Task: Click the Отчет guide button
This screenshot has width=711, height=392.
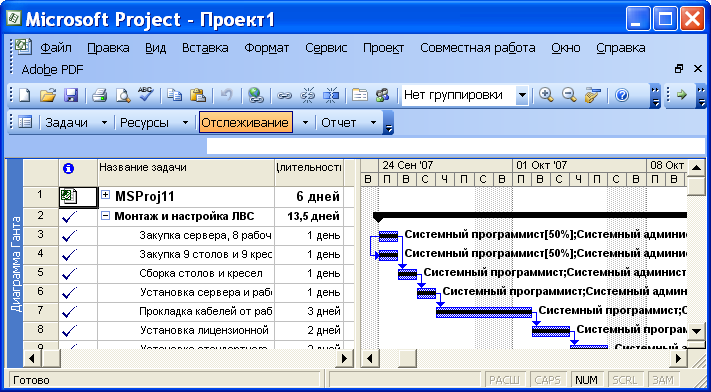Action: [339, 122]
